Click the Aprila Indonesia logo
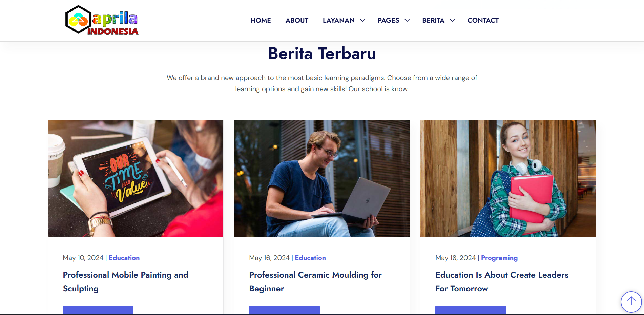 point(102,20)
